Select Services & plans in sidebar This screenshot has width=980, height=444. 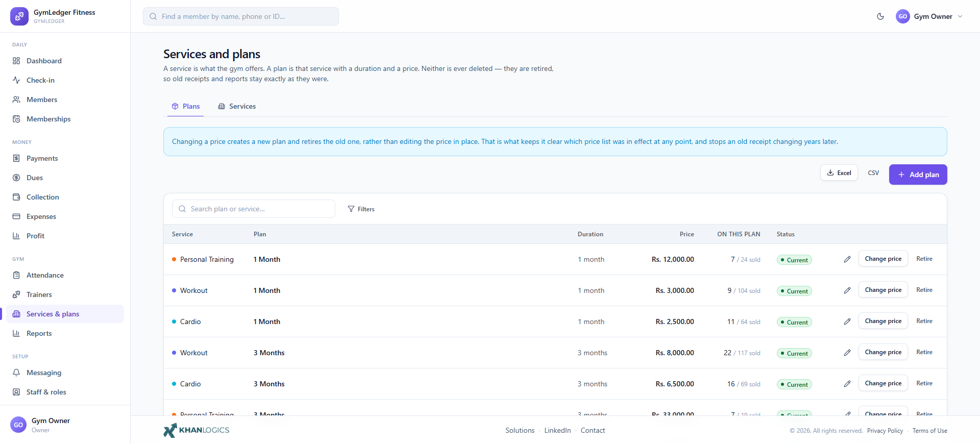pos(65,314)
